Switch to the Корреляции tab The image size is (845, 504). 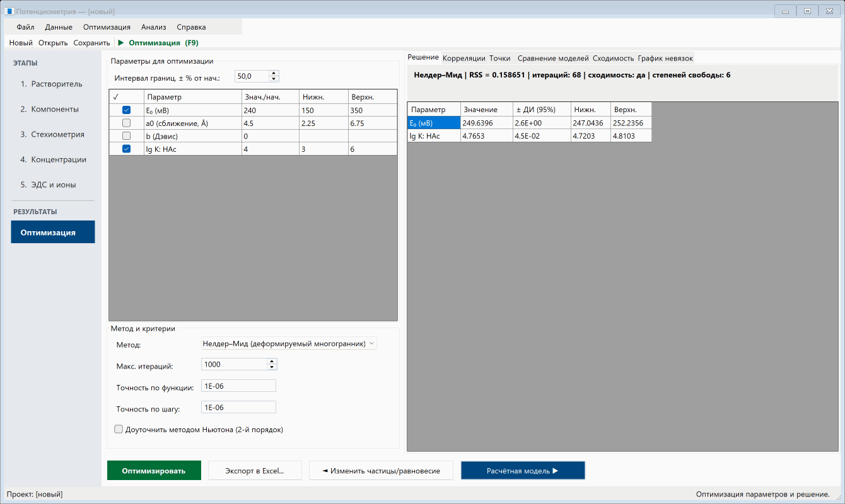pyautogui.click(x=464, y=58)
